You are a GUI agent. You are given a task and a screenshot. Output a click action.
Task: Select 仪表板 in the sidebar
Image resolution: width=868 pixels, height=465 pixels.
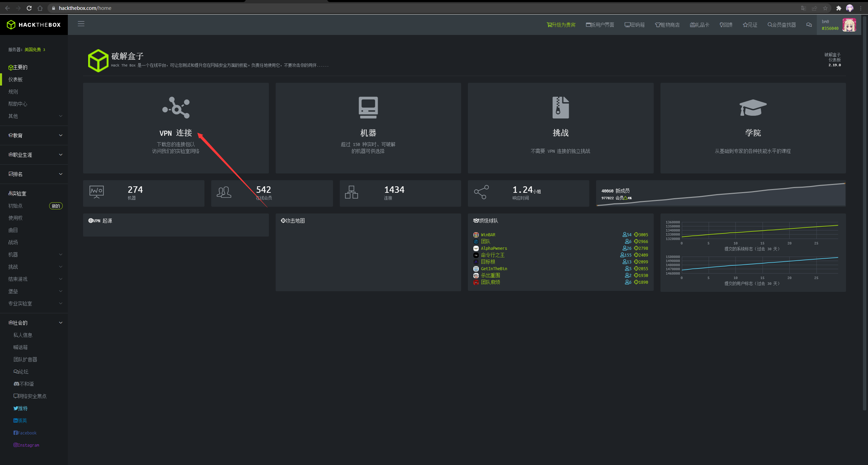click(x=16, y=79)
